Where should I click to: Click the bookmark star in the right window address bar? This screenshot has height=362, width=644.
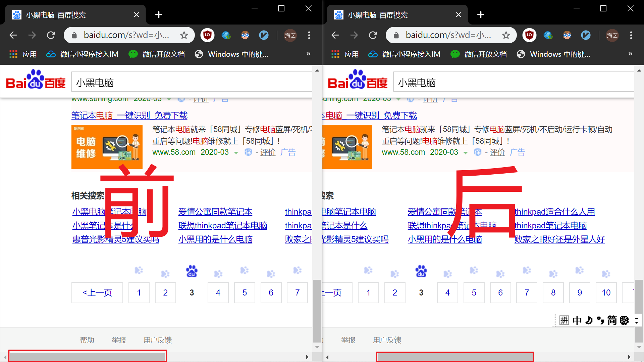point(506,35)
